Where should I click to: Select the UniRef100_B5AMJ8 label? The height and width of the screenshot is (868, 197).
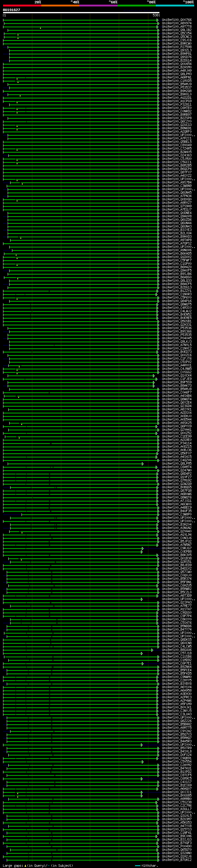click(177, 389)
